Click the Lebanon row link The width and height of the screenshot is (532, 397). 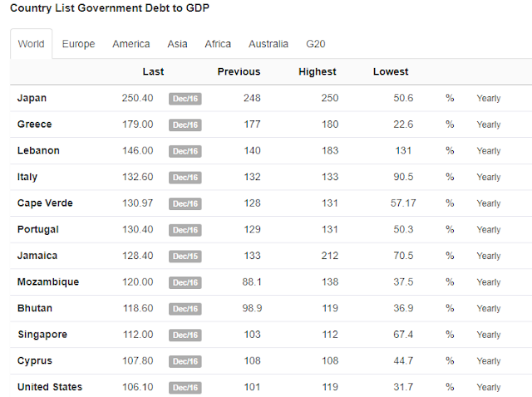(x=38, y=150)
